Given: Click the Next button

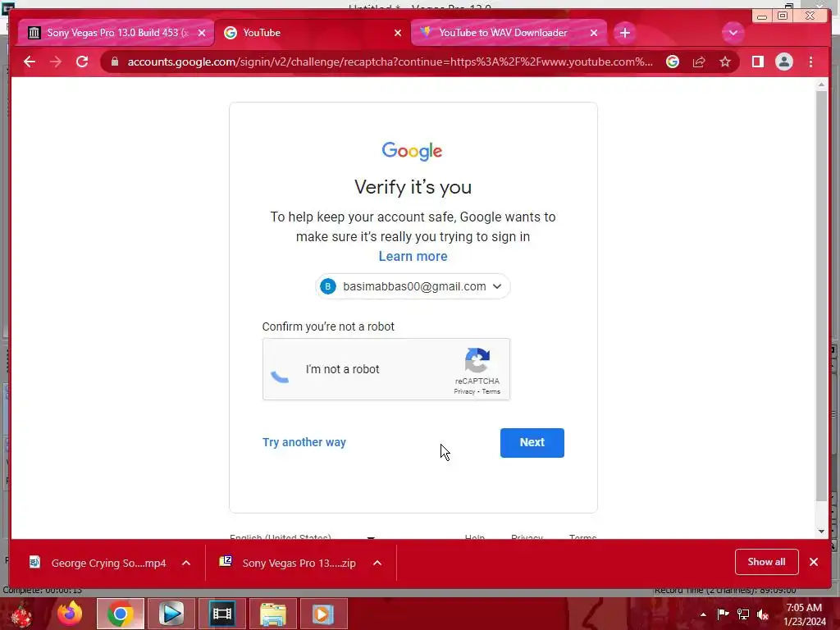Looking at the screenshot, I should click(532, 442).
